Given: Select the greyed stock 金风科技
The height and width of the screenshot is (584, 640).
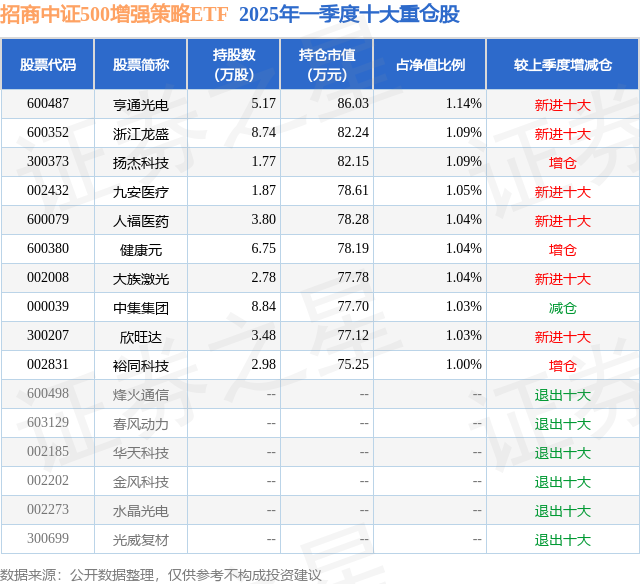Looking at the screenshot, I should pos(141,481).
